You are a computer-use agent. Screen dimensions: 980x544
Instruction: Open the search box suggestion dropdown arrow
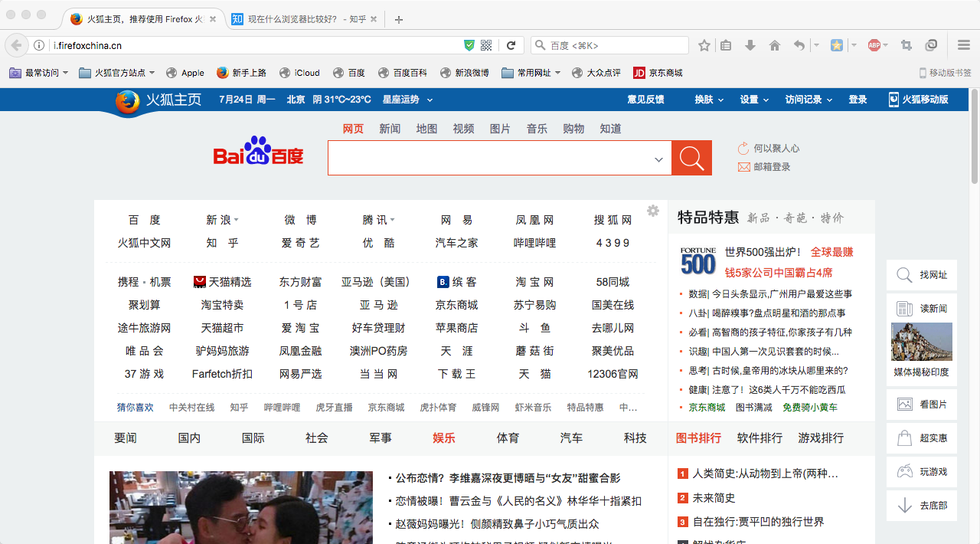658,159
